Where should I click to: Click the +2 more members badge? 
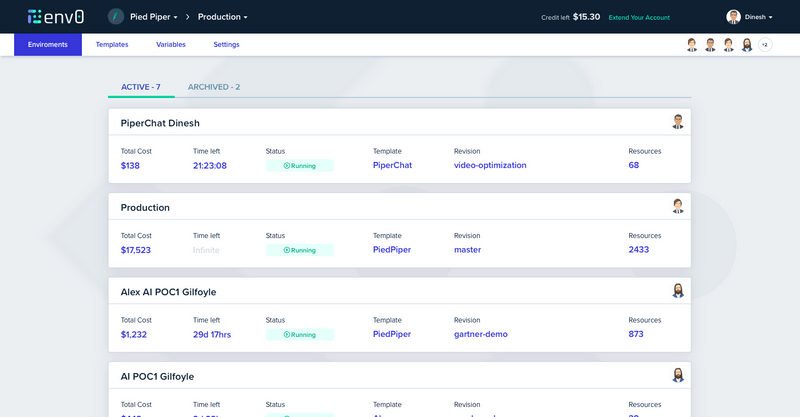765,45
